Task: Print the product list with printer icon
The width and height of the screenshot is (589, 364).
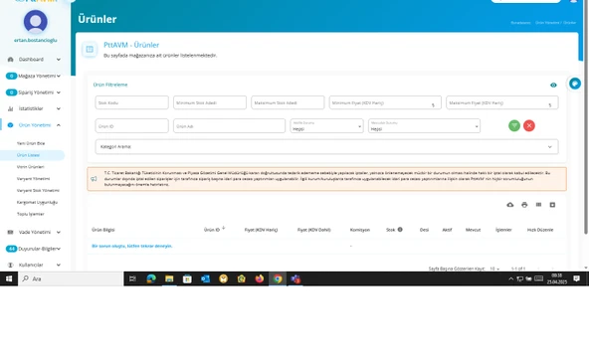Action: (524, 205)
